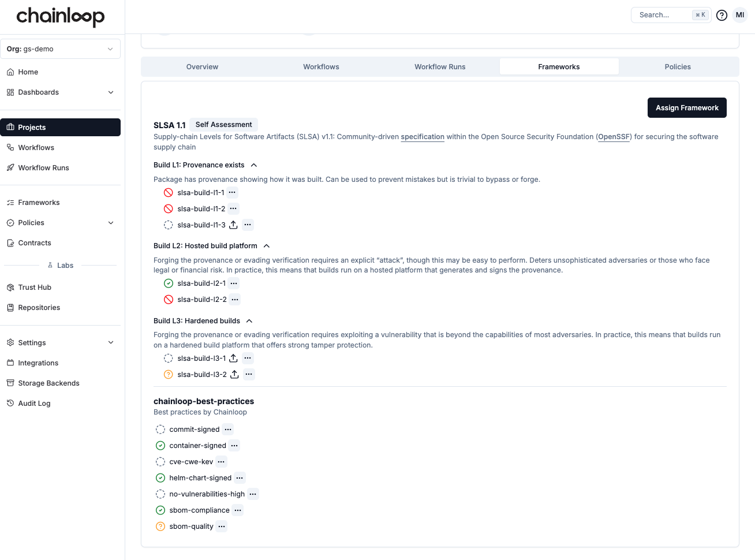
Task: Click the chainloop-best-practices framework heading
Action: [204, 401]
